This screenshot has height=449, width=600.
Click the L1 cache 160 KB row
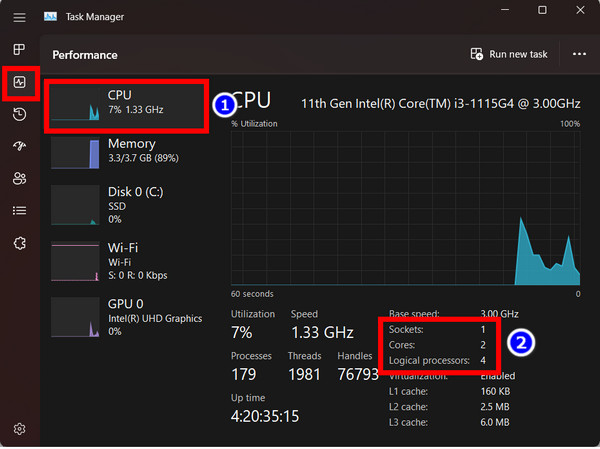pyautogui.click(x=449, y=392)
